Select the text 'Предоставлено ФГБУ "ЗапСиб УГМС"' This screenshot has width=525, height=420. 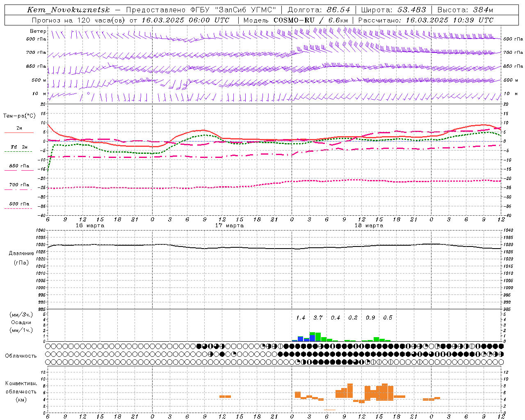click(201, 10)
